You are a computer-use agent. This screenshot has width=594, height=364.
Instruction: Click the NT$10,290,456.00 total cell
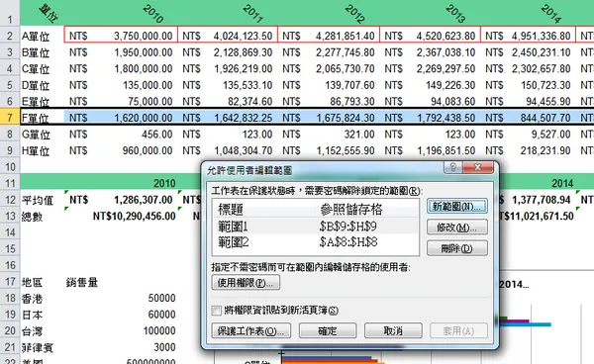[121, 217]
